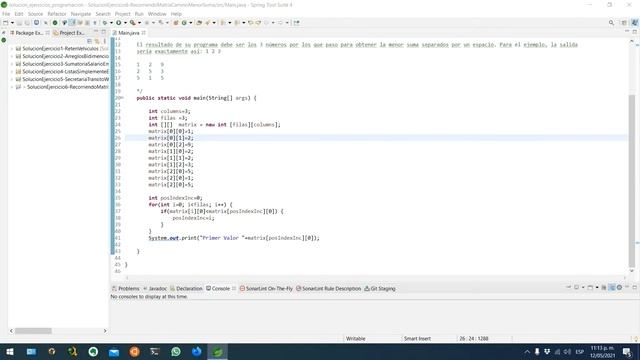Click the New Java Class toolbar icon
Image resolution: width=640 pixels, height=360 pixels.
184,23
